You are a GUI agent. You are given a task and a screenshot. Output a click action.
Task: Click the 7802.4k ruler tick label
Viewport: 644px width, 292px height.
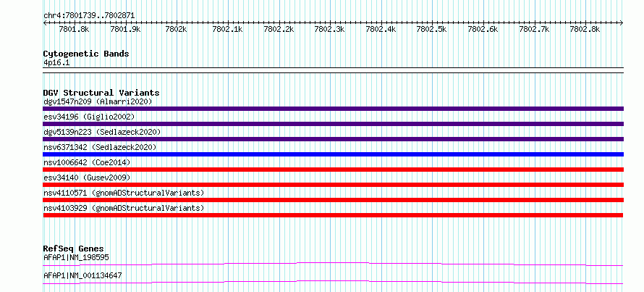coord(381,30)
